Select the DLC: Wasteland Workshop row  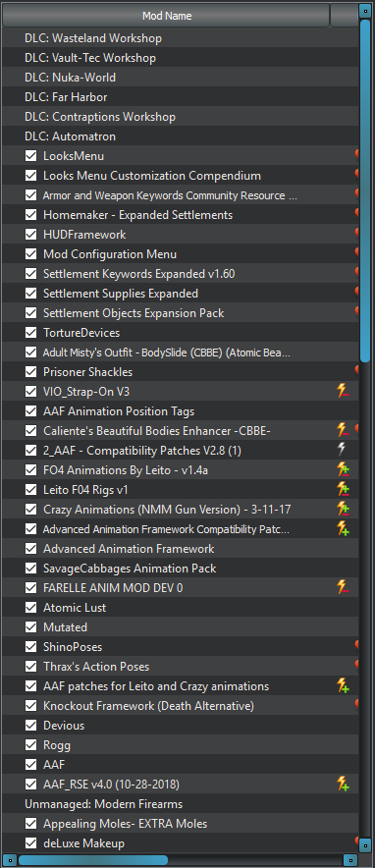181,38
